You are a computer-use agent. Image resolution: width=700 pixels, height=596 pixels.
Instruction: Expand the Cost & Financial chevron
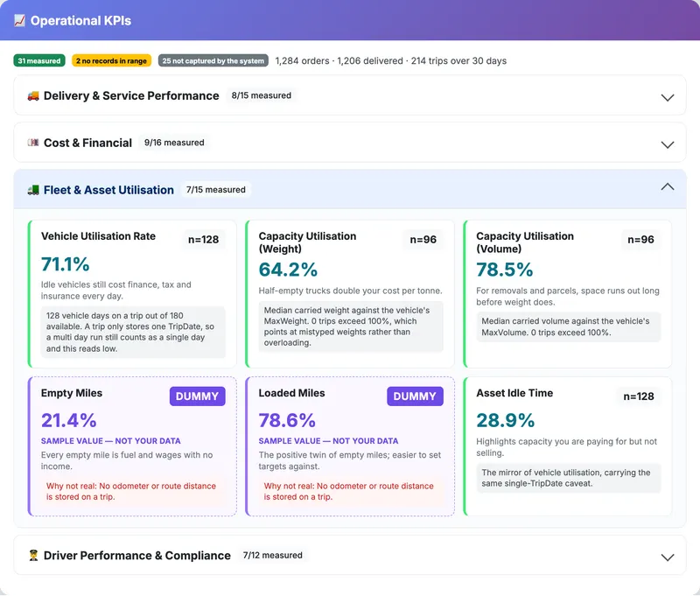(667, 144)
